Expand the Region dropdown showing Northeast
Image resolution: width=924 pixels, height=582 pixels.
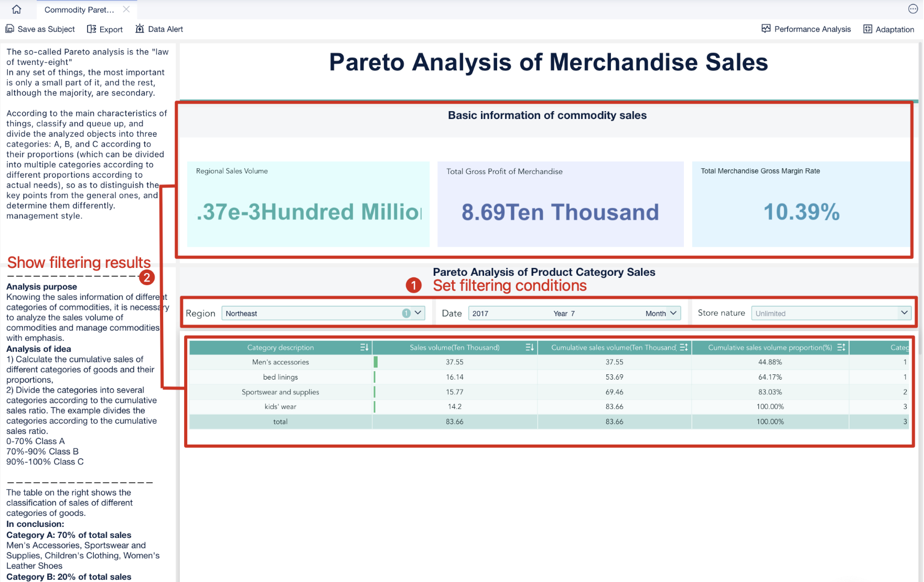pyautogui.click(x=418, y=313)
